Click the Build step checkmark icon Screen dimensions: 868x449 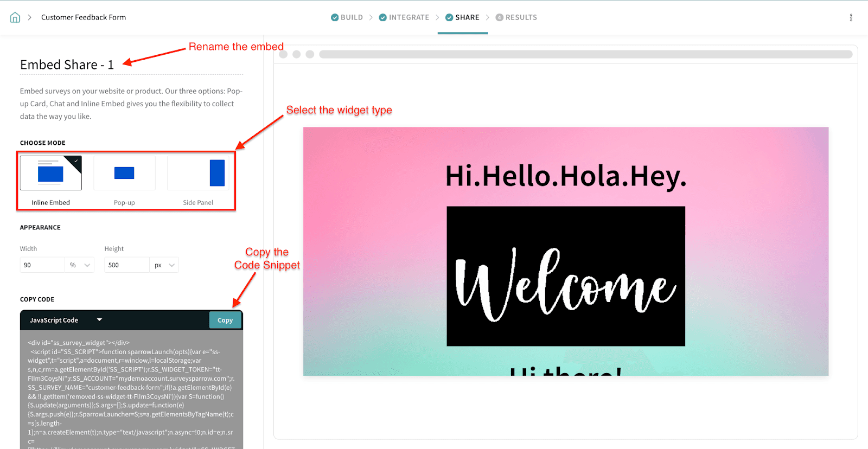[x=335, y=17]
